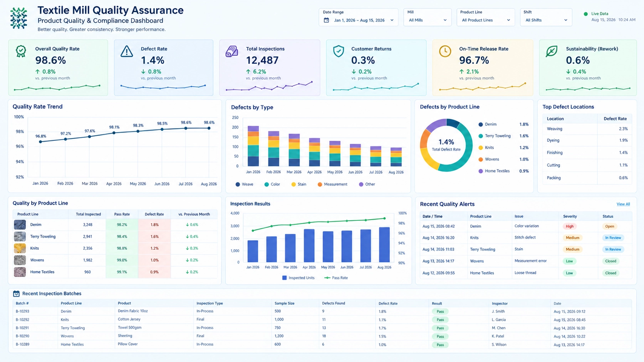Click the Jan 2026 stacked defects bar

(x=253, y=146)
